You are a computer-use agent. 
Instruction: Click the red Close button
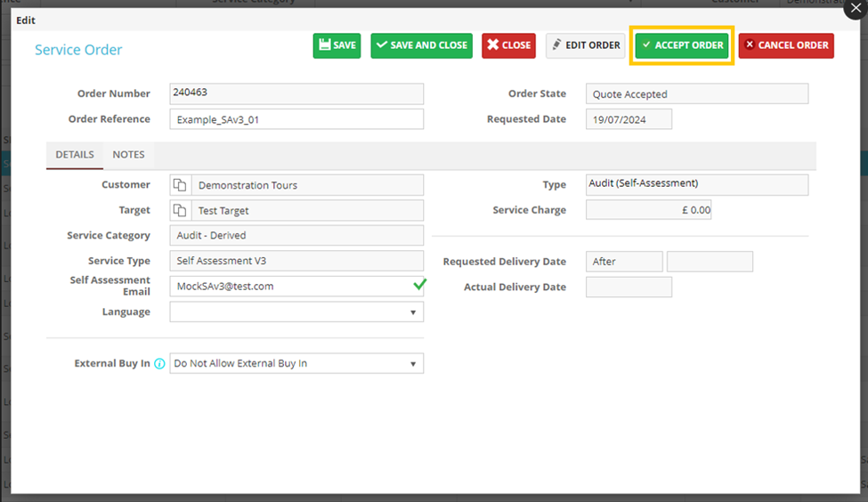(x=508, y=45)
